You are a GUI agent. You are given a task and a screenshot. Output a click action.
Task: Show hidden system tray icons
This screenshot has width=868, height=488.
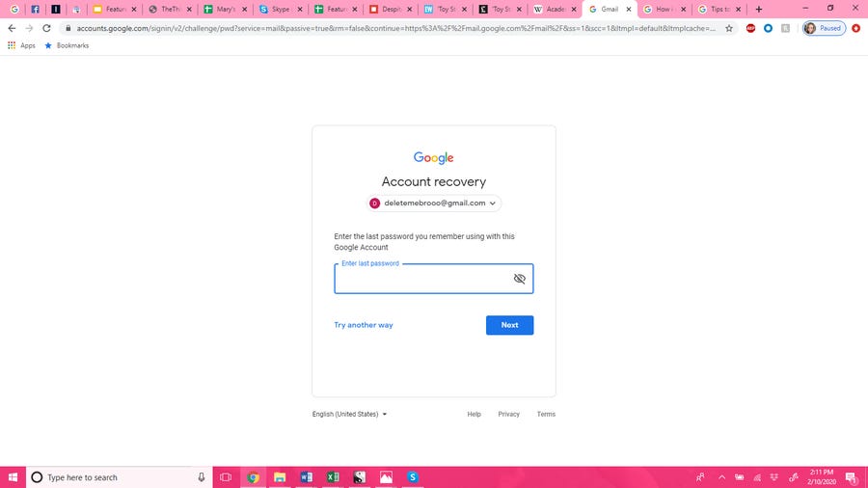point(721,477)
